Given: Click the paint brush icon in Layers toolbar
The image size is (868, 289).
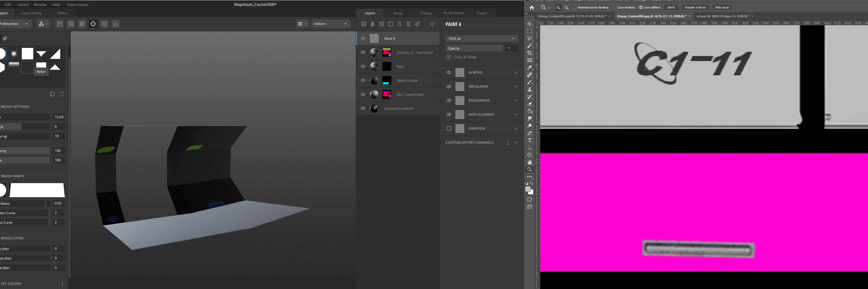Looking at the screenshot, I should pos(417,24).
